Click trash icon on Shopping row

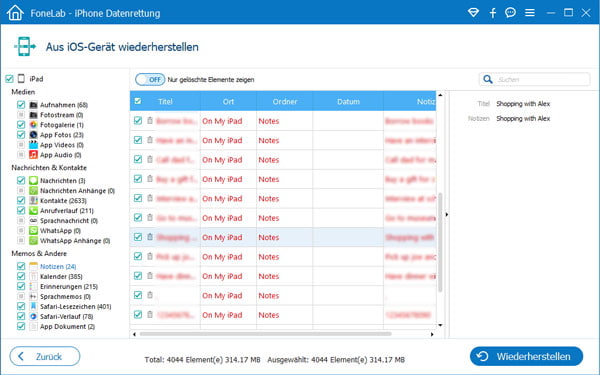click(150, 237)
